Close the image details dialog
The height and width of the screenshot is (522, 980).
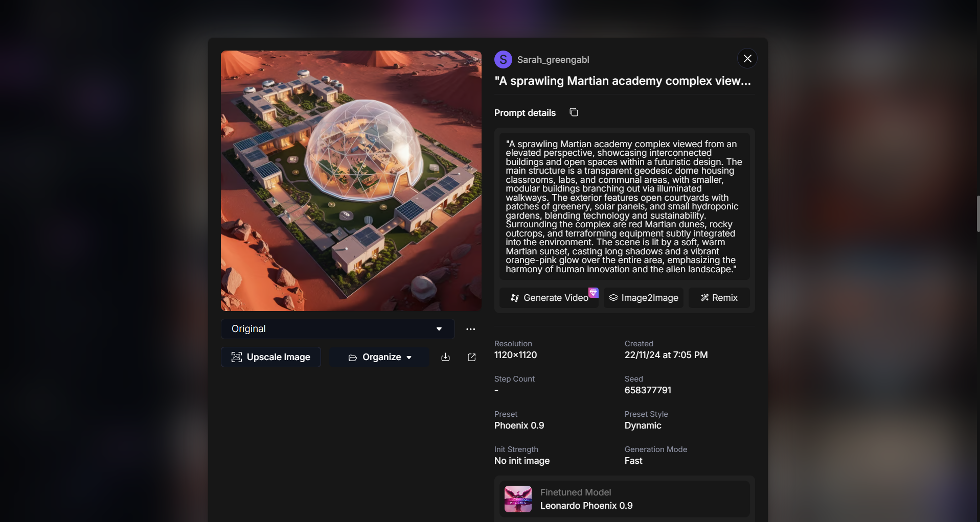747,58
